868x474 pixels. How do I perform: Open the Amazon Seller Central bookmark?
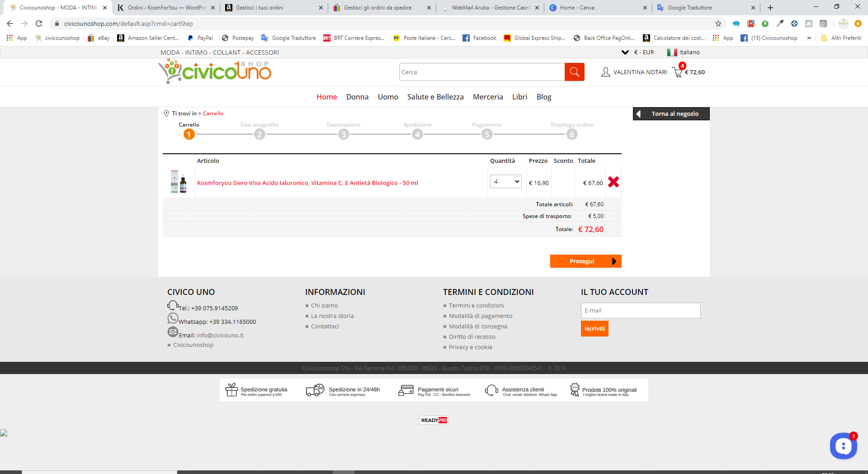point(148,38)
